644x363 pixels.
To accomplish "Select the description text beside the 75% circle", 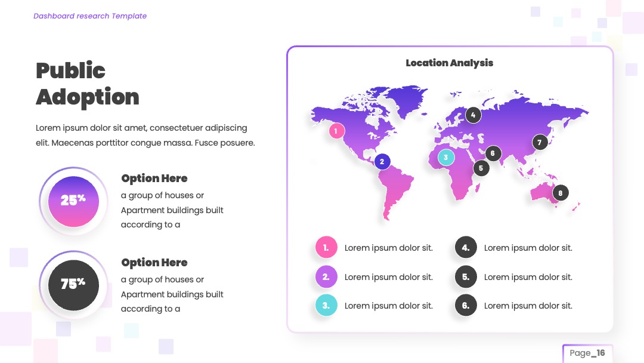I will click(x=172, y=294).
